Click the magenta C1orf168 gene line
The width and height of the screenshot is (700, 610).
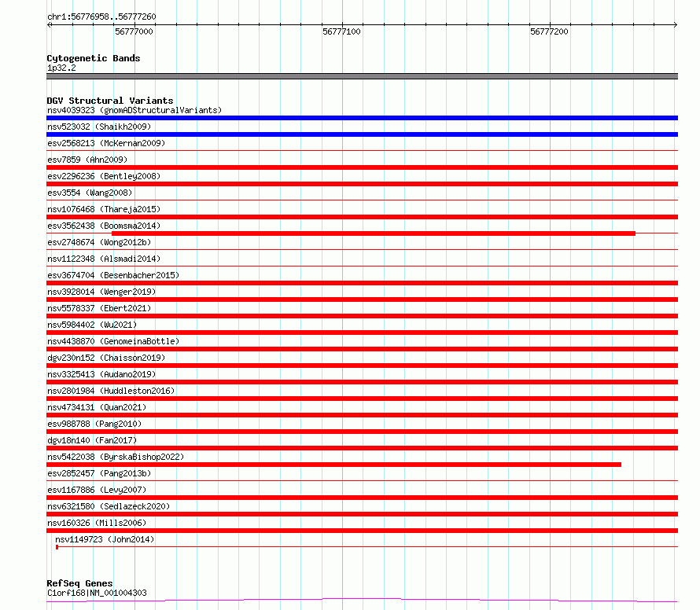362,601
